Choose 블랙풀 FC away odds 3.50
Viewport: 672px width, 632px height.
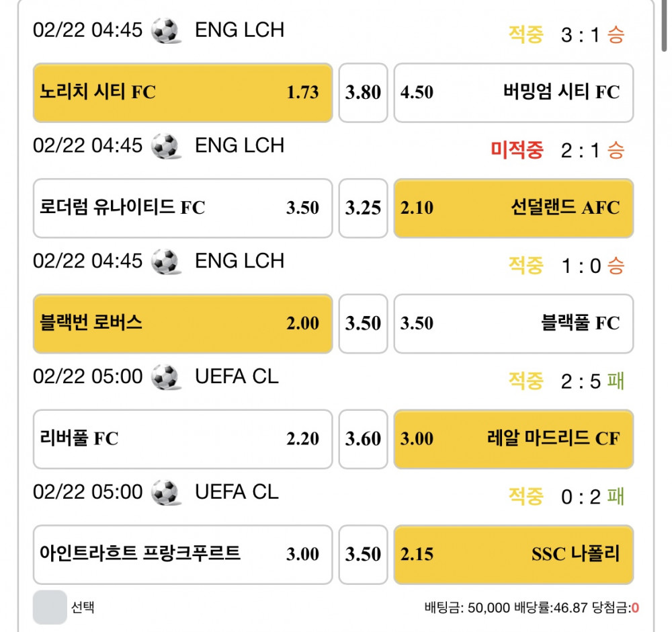tap(513, 323)
